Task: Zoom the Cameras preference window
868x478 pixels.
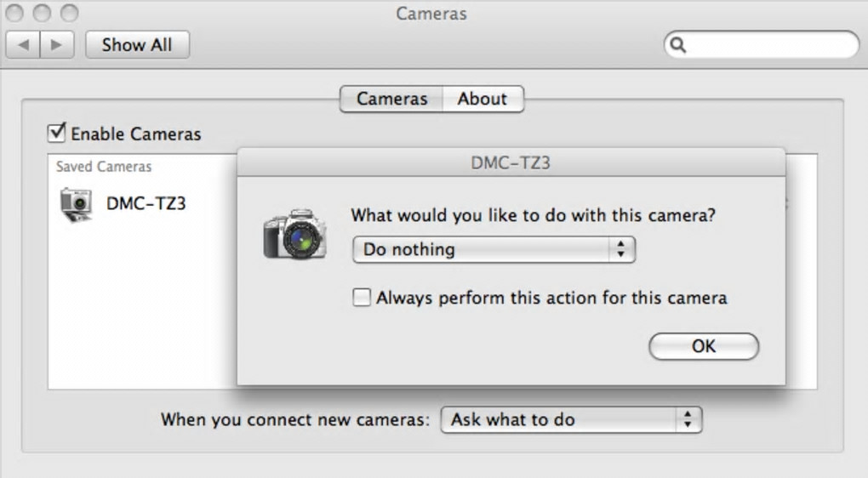Action: 69,13
